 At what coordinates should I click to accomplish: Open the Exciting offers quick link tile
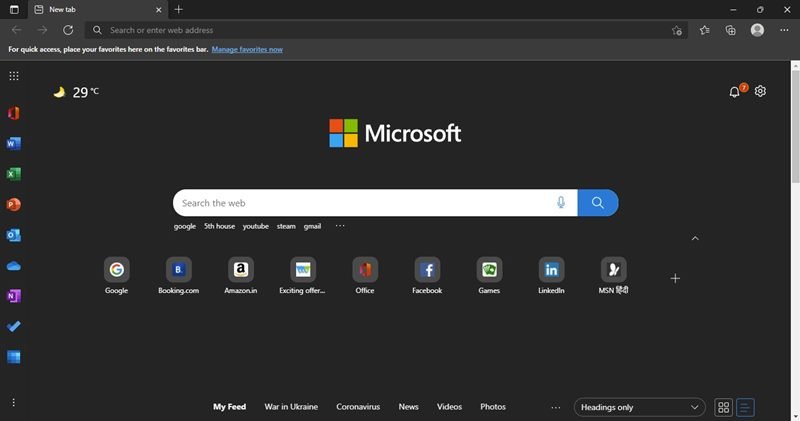pyautogui.click(x=303, y=276)
